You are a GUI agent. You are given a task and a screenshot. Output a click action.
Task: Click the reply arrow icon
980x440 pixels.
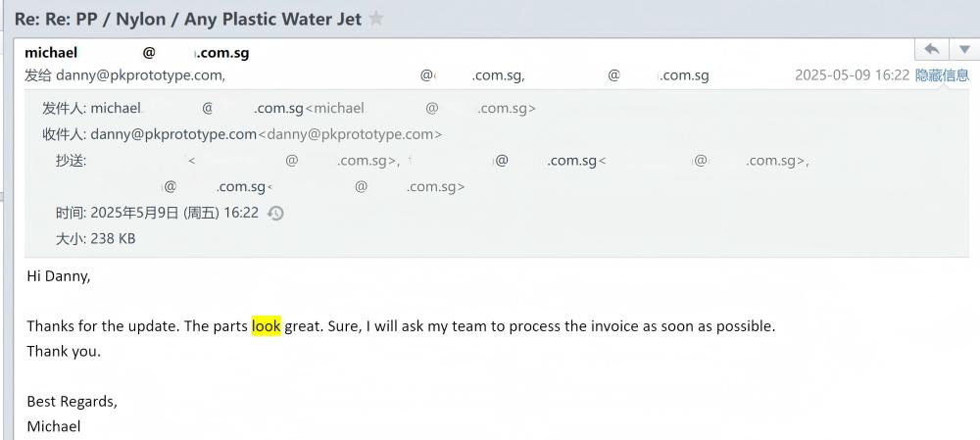pyautogui.click(x=931, y=49)
